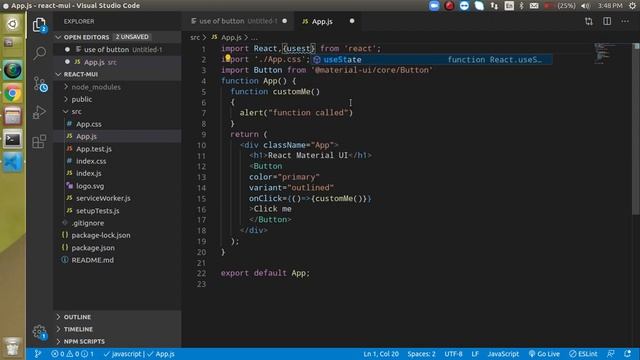Screen dimensions: 640x360
Task: Open the mail indicator in top panel
Action: (534, 6)
